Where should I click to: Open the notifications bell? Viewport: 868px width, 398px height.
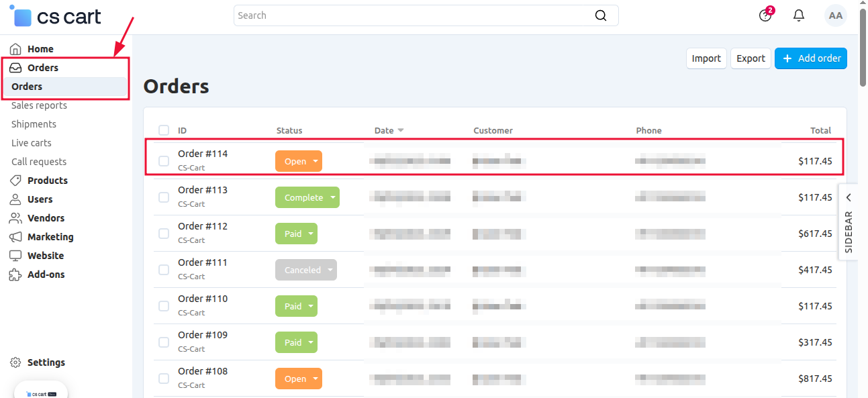pos(798,15)
